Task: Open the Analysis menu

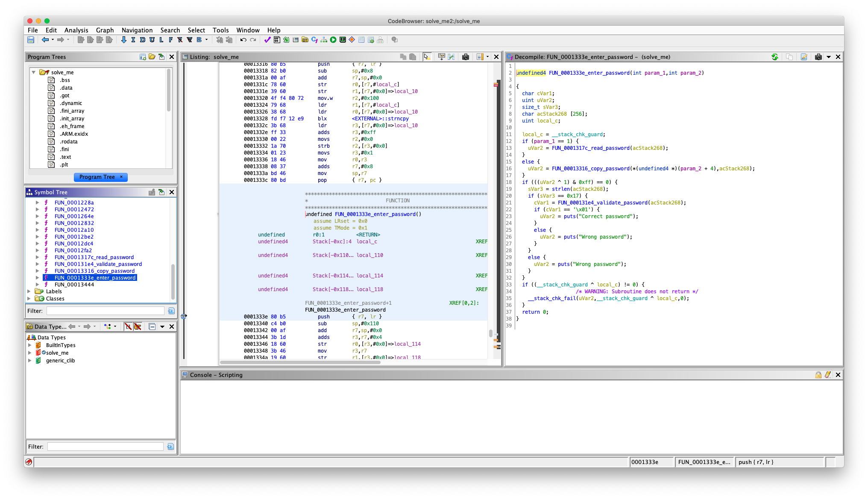Action: (x=76, y=30)
